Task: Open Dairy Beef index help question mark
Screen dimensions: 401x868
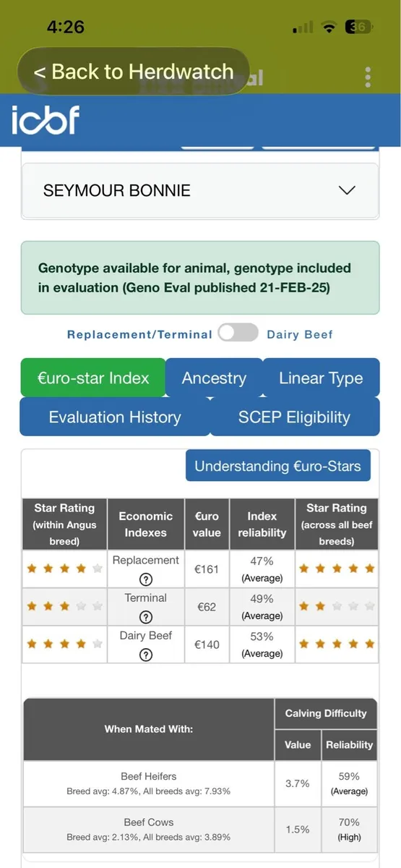Action: (146, 655)
